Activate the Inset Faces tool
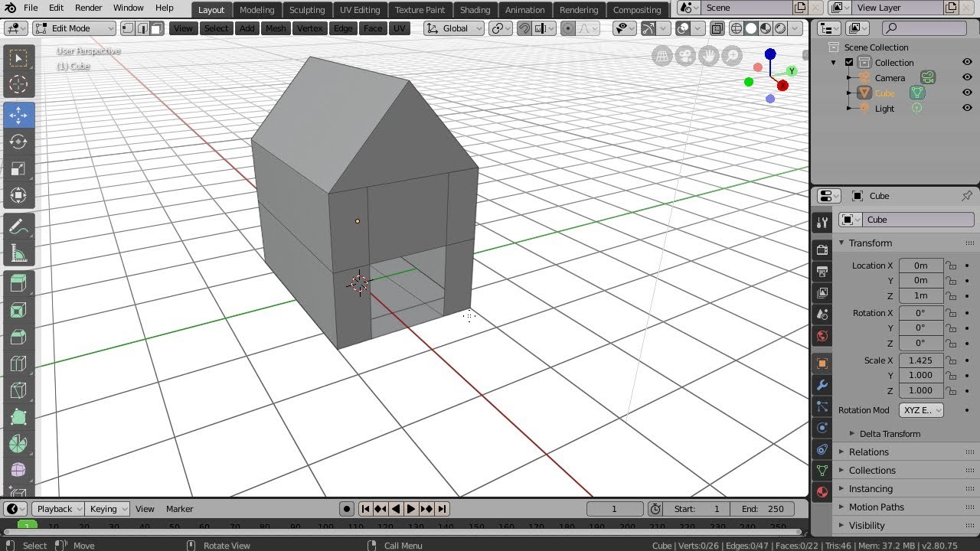Image resolution: width=980 pixels, height=551 pixels. point(18,311)
